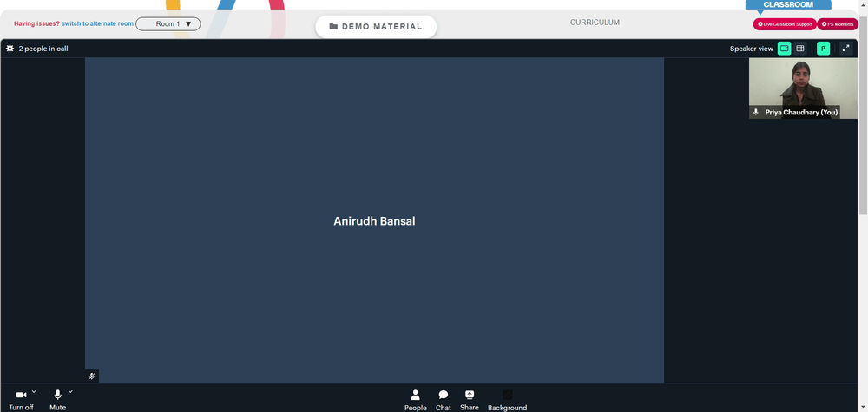
Task: Mute the microphone
Action: point(57,400)
